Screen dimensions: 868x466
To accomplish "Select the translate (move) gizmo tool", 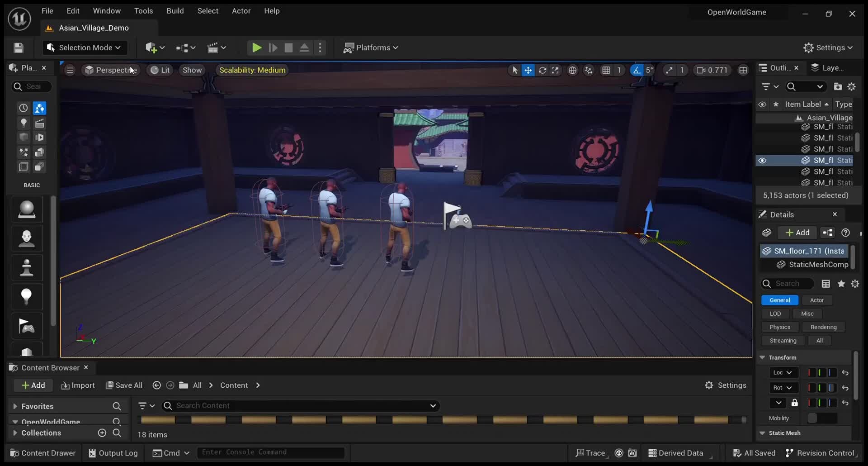I will pos(528,70).
